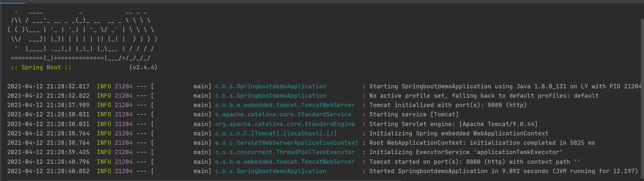This screenshot has height=181, width=644.
Task: Click org.apache.catalina.core.StandardEngine logger name
Action: point(285,124)
